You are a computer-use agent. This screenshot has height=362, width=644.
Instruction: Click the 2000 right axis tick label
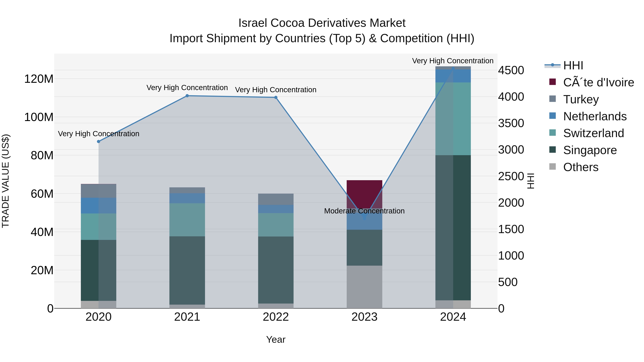511,203
